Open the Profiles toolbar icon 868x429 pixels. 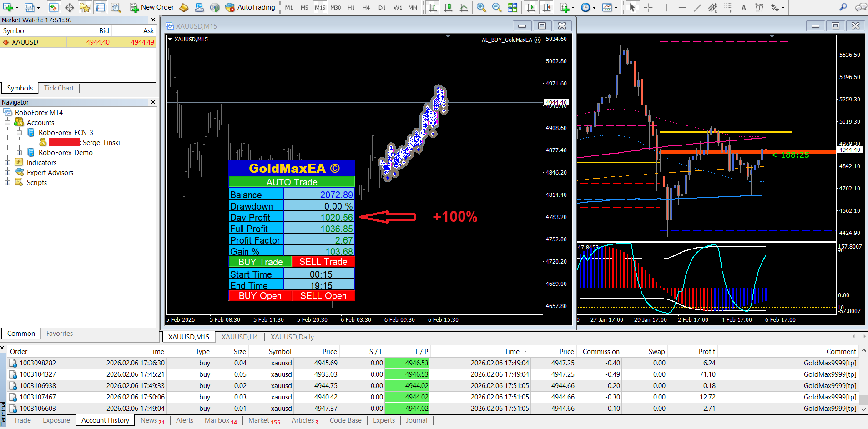point(29,7)
